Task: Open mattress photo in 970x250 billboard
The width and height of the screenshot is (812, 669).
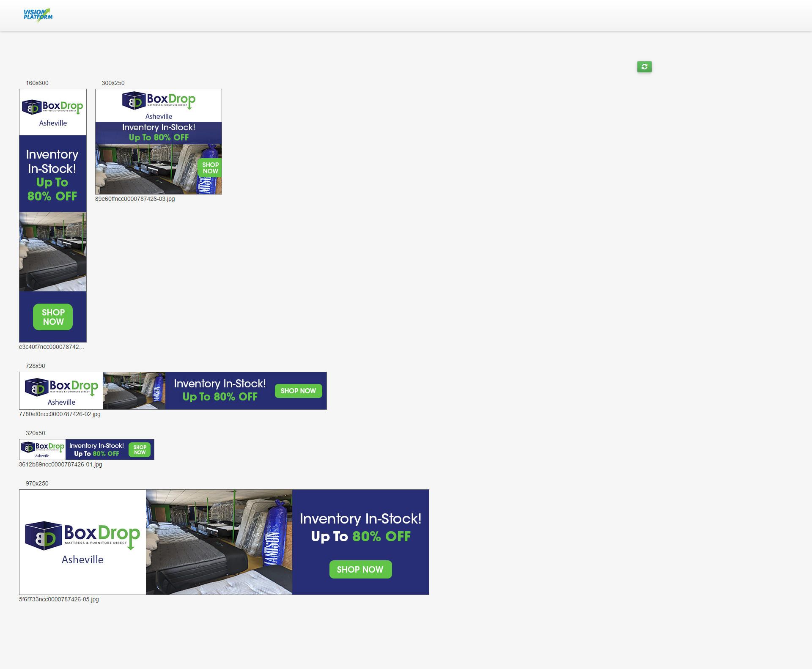Action: click(x=219, y=542)
